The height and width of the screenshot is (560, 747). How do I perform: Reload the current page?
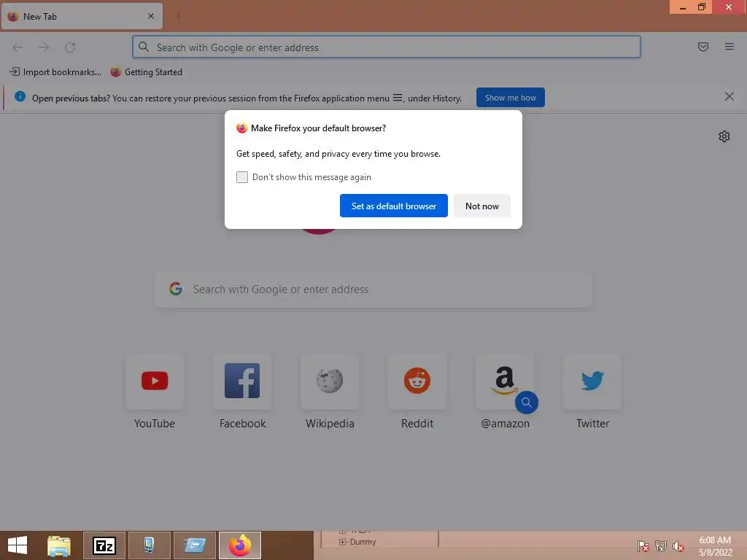(70, 47)
